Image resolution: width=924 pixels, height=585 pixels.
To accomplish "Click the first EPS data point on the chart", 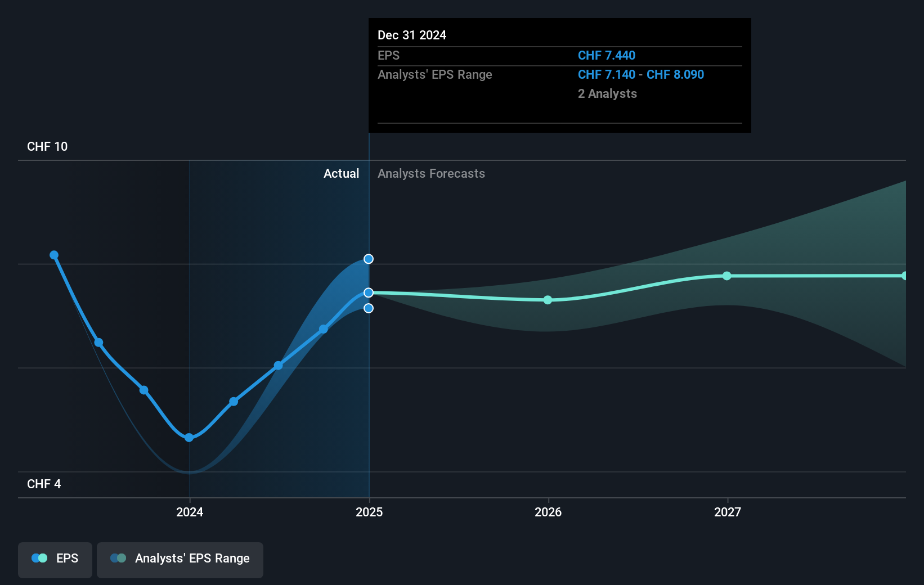I will coord(54,255).
